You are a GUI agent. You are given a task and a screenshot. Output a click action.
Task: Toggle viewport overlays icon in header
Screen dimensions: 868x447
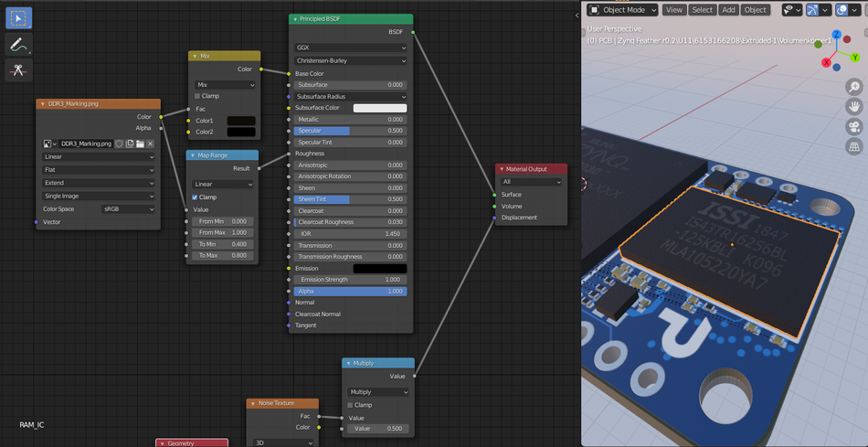pyautogui.click(x=842, y=9)
